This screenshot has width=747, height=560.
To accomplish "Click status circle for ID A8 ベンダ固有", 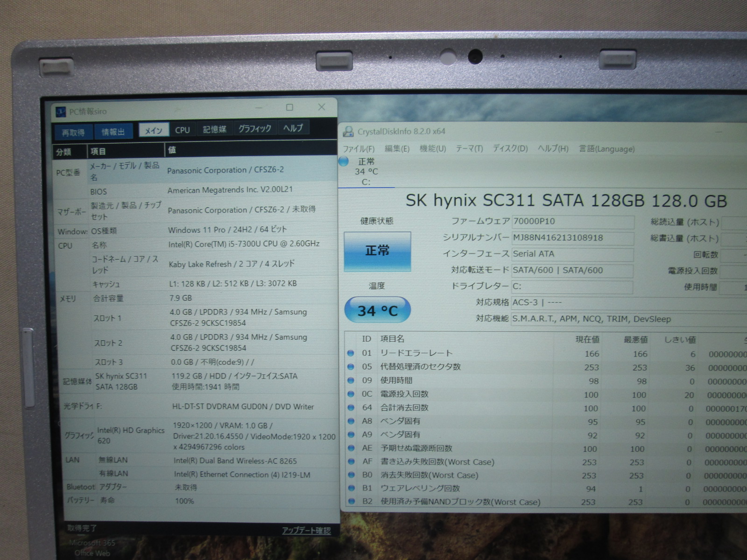I will 351,421.
